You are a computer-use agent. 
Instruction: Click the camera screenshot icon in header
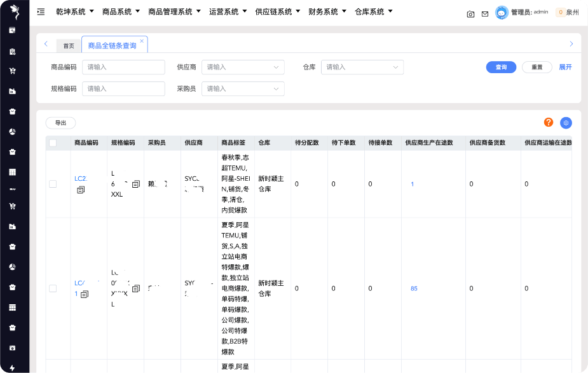(x=470, y=13)
